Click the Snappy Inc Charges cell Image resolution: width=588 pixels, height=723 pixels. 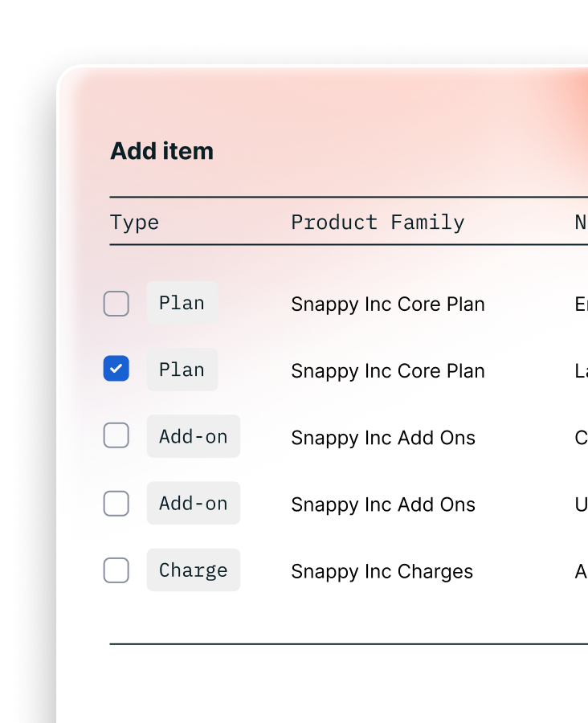click(382, 571)
